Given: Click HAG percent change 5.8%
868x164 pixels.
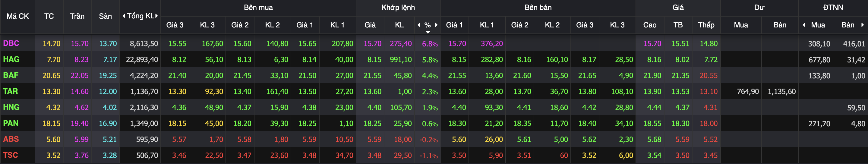Looking at the screenshot, I should [x=430, y=60].
